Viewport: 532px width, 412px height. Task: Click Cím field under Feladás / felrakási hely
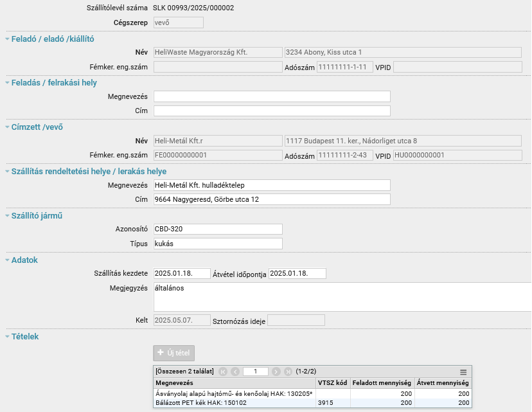(272, 111)
